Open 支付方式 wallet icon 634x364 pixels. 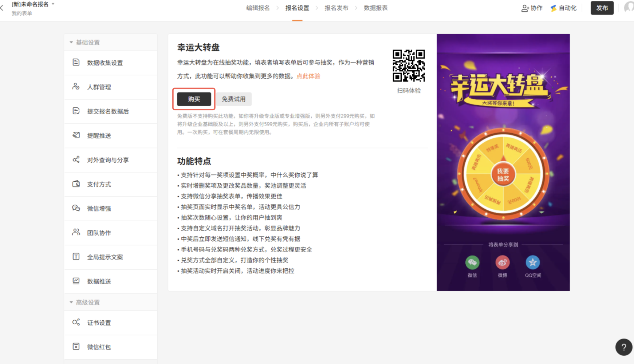click(76, 184)
